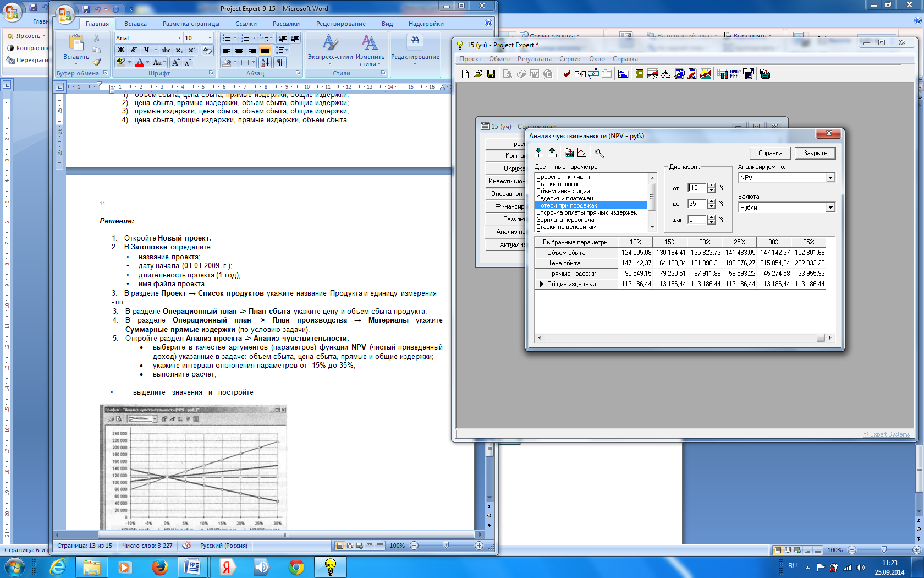
Task: Switch to Вставка ribbon tab
Action: point(135,24)
